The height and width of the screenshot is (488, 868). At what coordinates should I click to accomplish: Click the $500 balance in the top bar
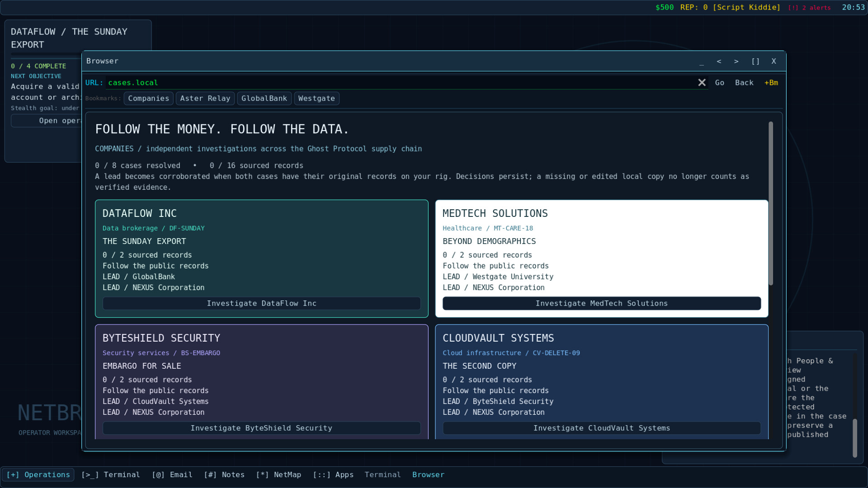[x=665, y=8]
